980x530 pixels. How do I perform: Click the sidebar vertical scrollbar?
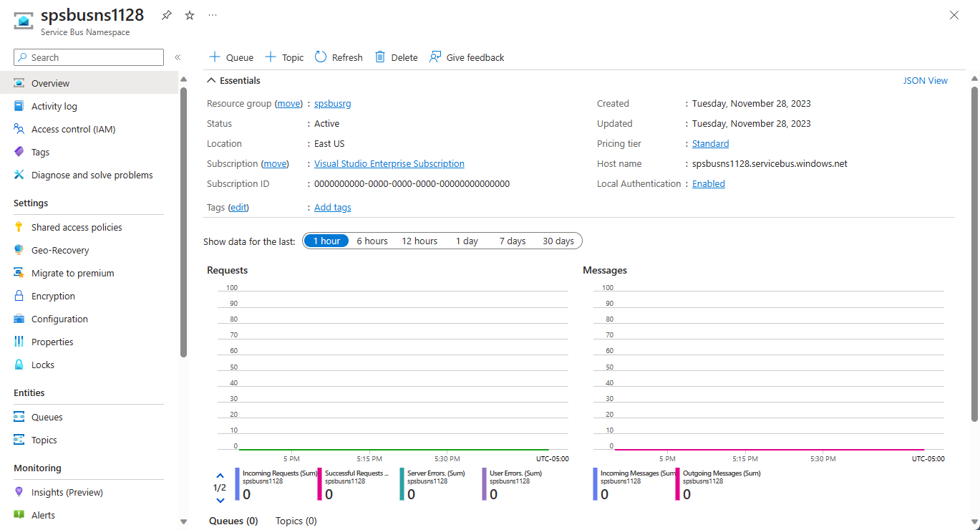click(183, 222)
